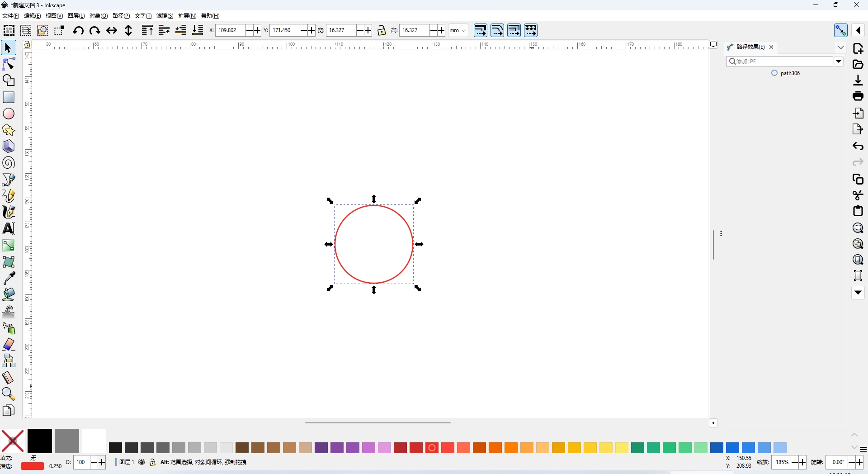Toggle the width-height ratio lock
This screenshot has width=868, height=474.
pos(382,30)
